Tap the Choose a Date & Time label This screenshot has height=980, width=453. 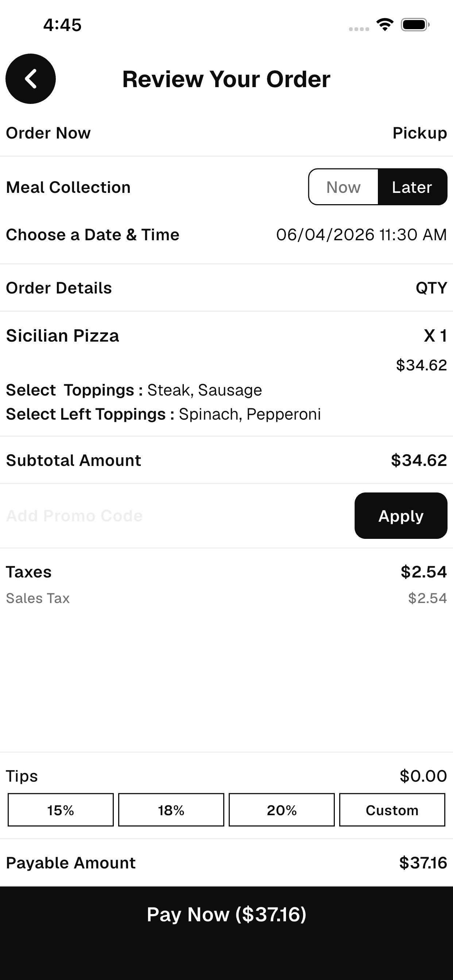[x=93, y=235]
